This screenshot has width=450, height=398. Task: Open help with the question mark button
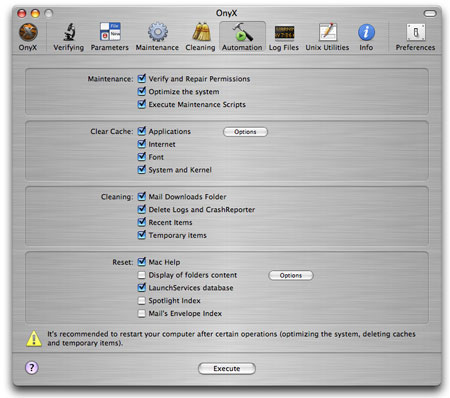point(32,368)
